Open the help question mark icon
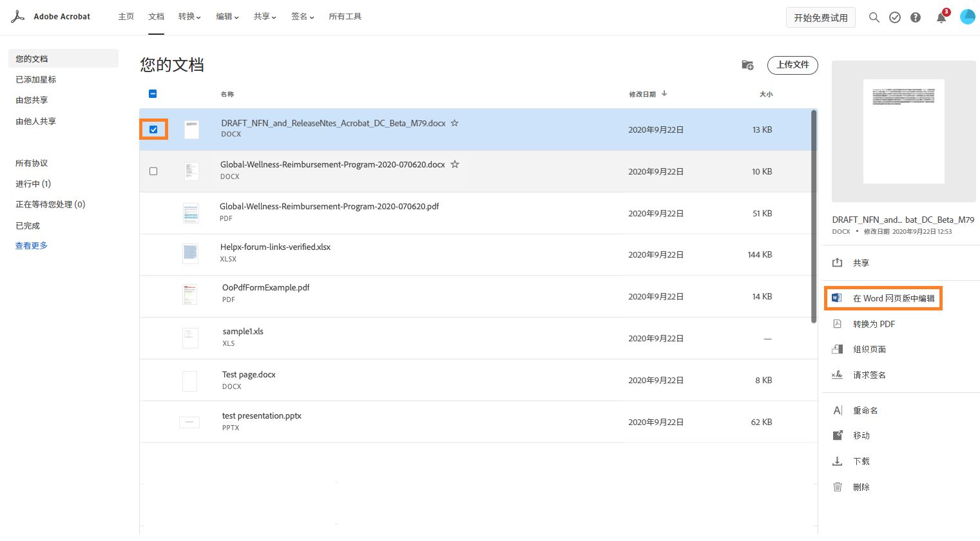The height and width of the screenshot is (541, 980). coord(916,17)
